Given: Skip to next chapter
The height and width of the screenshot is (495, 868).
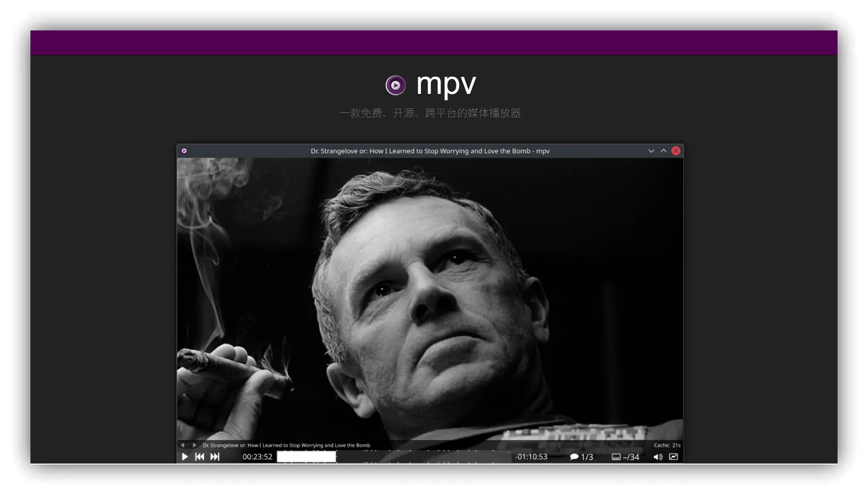Looking at the screenshot, I should point(215,456).
